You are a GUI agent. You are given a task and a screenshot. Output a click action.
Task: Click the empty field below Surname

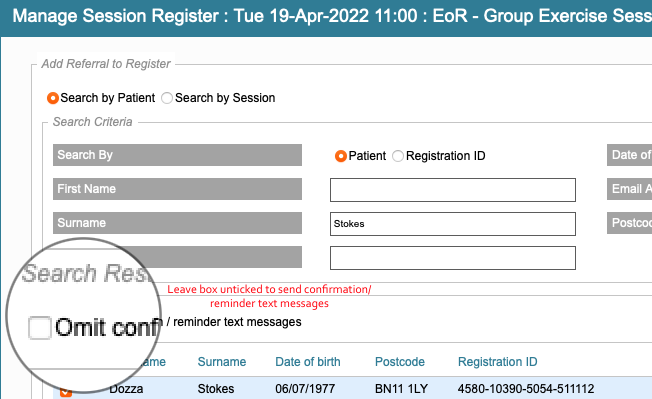(453, 258)
